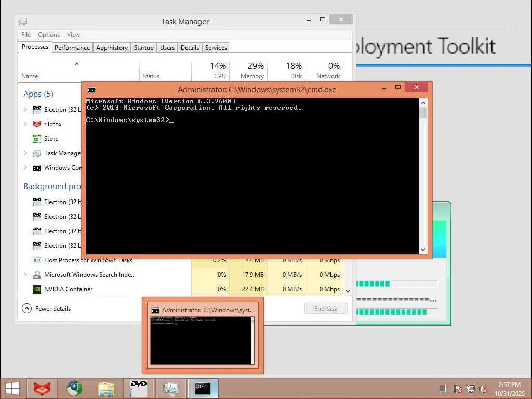Click the clock showing 2:57 PM

click(x=509, y=385)
